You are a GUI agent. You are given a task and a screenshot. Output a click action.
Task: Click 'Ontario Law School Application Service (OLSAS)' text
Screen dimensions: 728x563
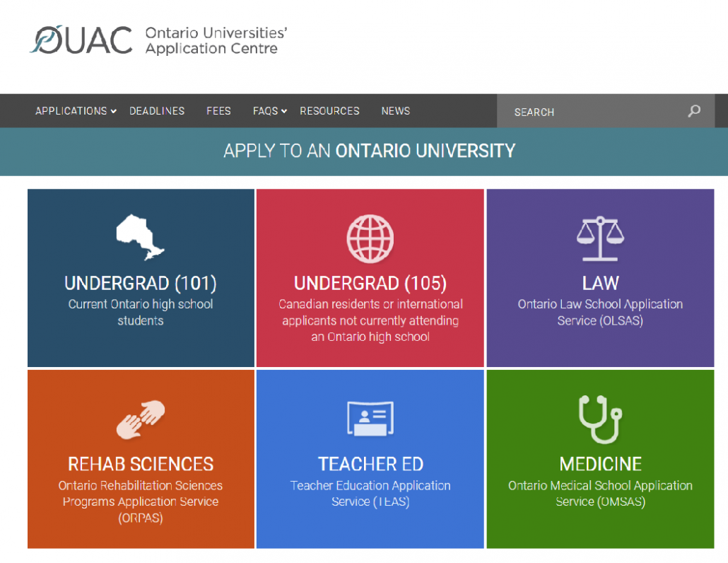(x=600, y=312)
